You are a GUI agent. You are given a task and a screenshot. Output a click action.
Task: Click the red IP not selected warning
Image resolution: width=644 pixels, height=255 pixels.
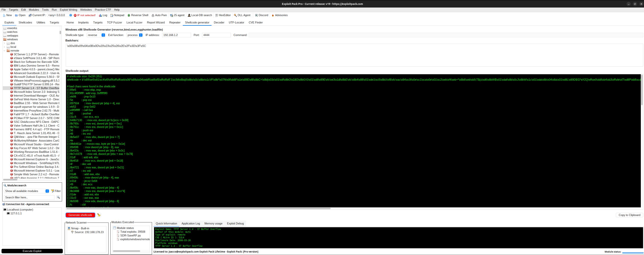tap(85, 15)
